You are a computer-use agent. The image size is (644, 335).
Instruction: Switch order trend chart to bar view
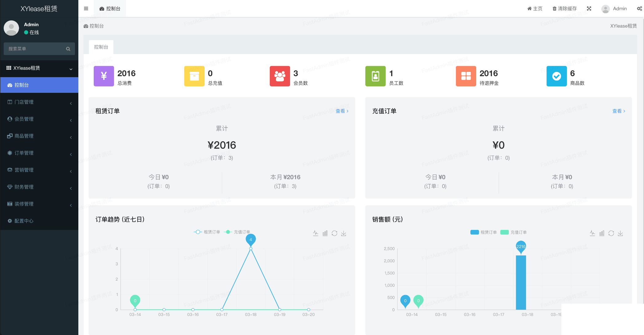325,233
